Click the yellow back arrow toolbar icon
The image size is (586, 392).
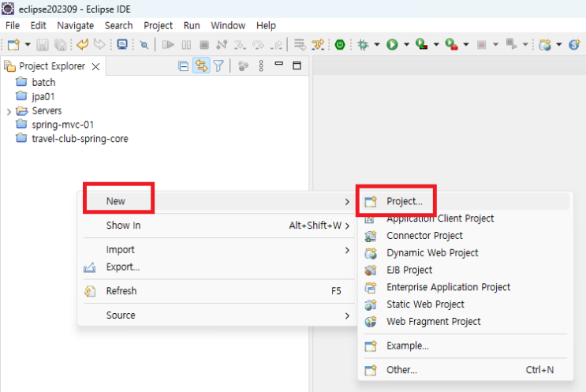click(x=83, y=44)
